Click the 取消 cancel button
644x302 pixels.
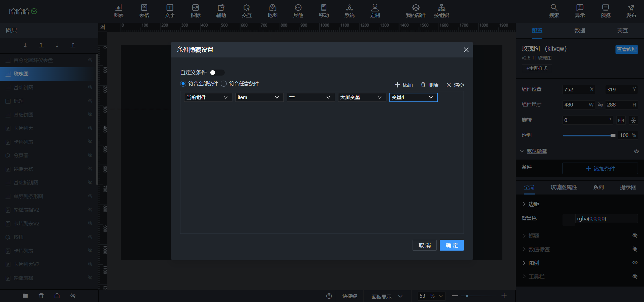click(425, 245)
